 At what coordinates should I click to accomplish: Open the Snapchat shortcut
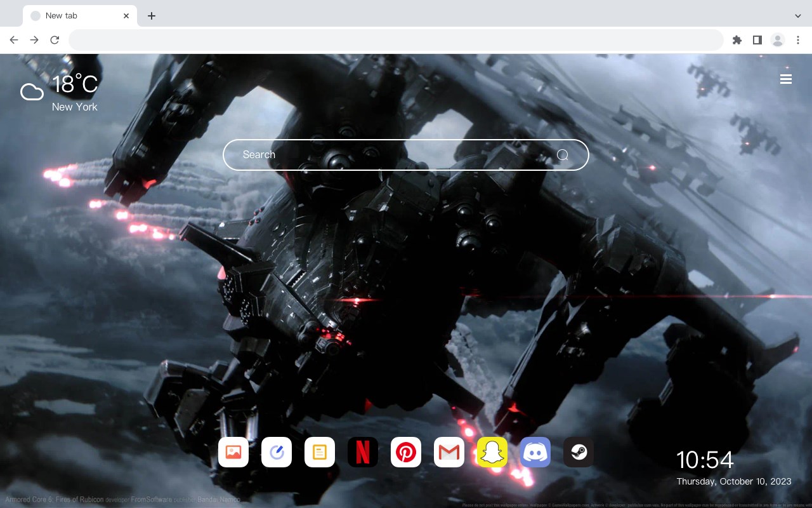click(492, 452)
